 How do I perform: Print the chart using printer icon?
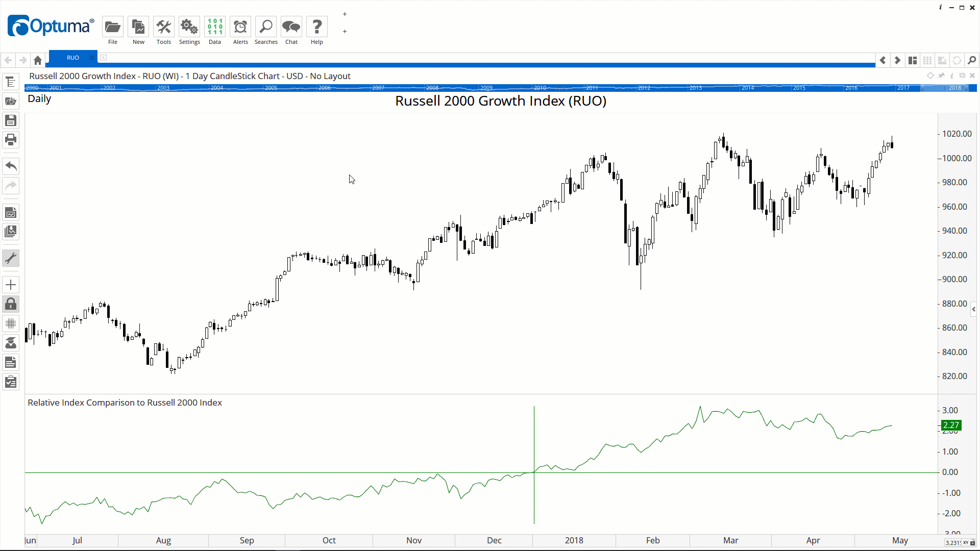[11, 139]
